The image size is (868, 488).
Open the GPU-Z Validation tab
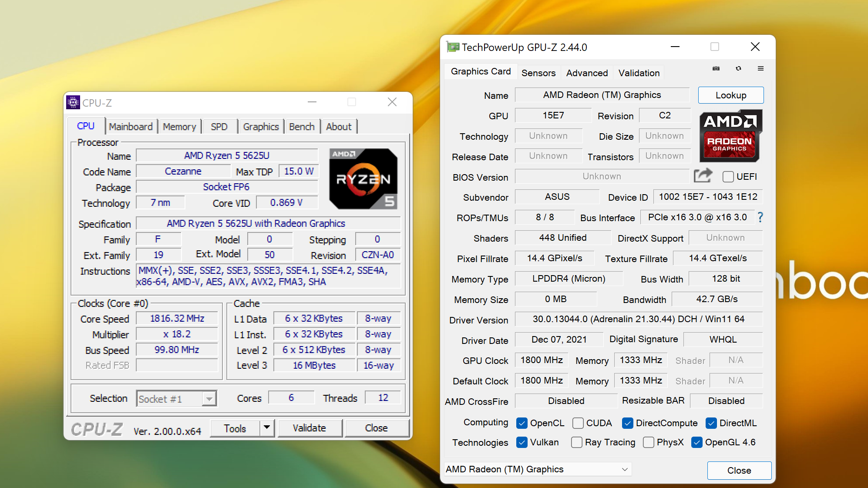(639, 73)
